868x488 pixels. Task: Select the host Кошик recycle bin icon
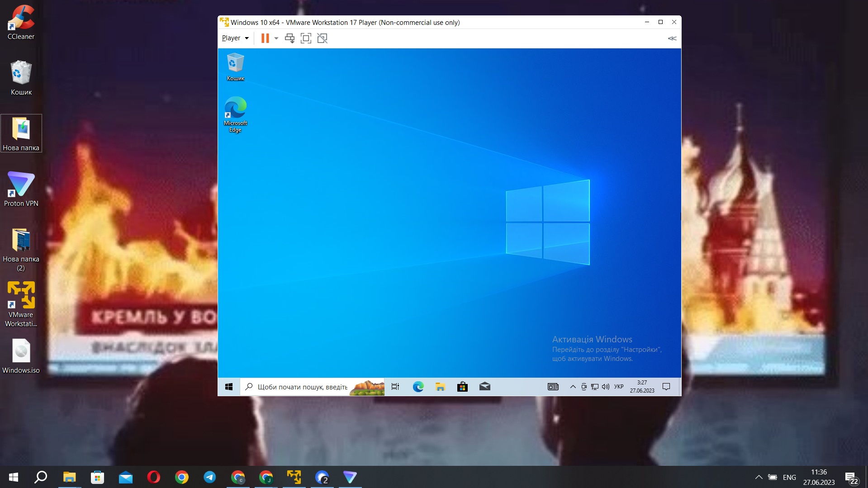(21, 78)
